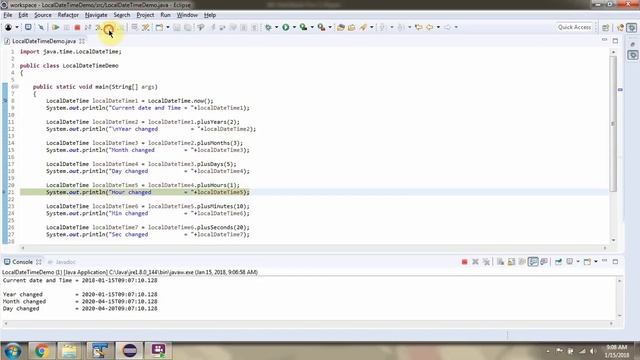
Task: Click the Step Over debug icon
Action: [109, 28]
